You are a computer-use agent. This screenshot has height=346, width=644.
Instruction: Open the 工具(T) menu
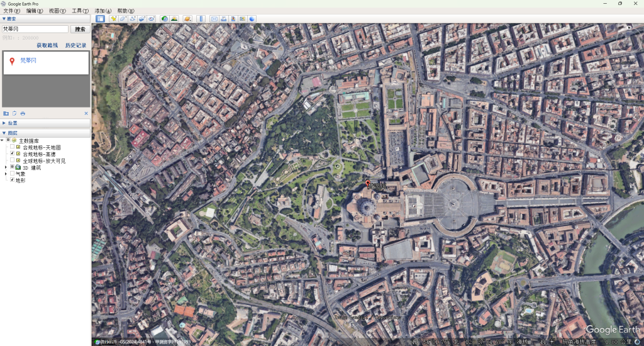(80, 11)
